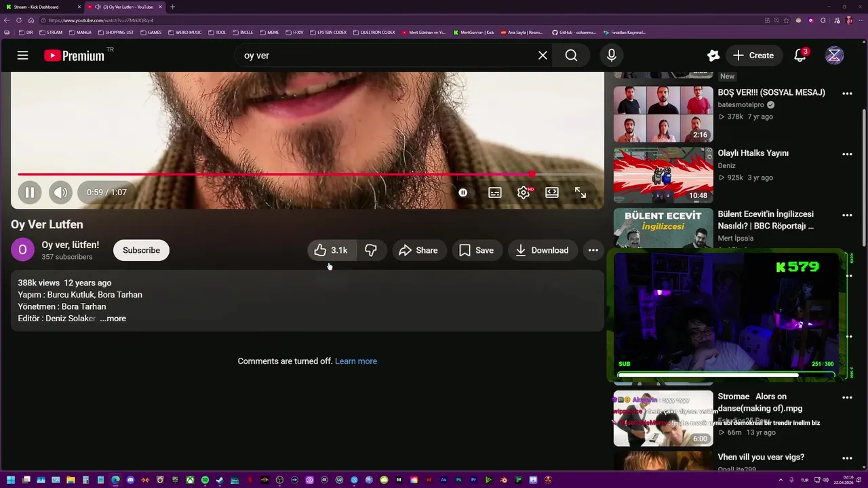Open File Explorer from the taskbar

71,480
